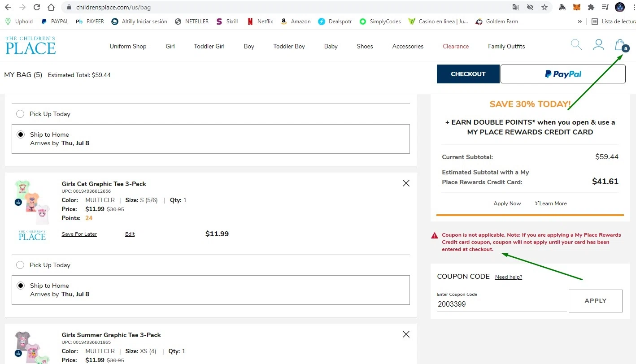Screen dimensions: 636x364
Task: Open the PAYPAL bookmark
Action: pyautogui.click(x=55, y=21)
